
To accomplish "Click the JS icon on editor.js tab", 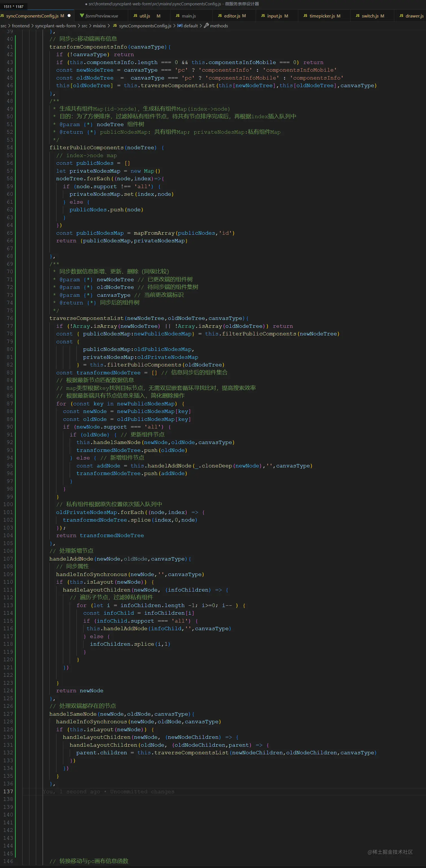I will [x=220, y=16].
